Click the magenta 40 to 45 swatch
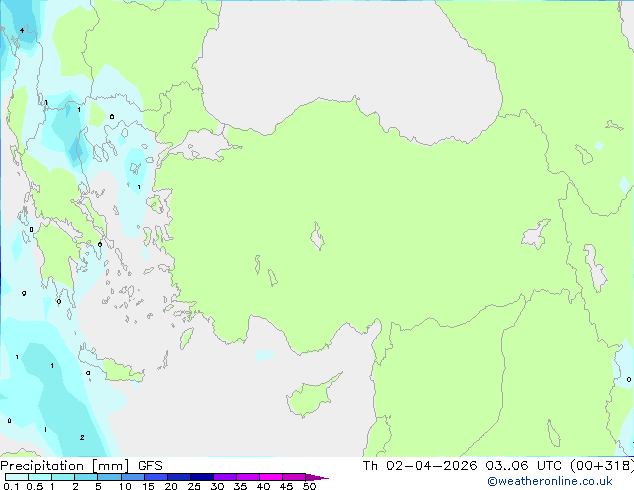 271,477
